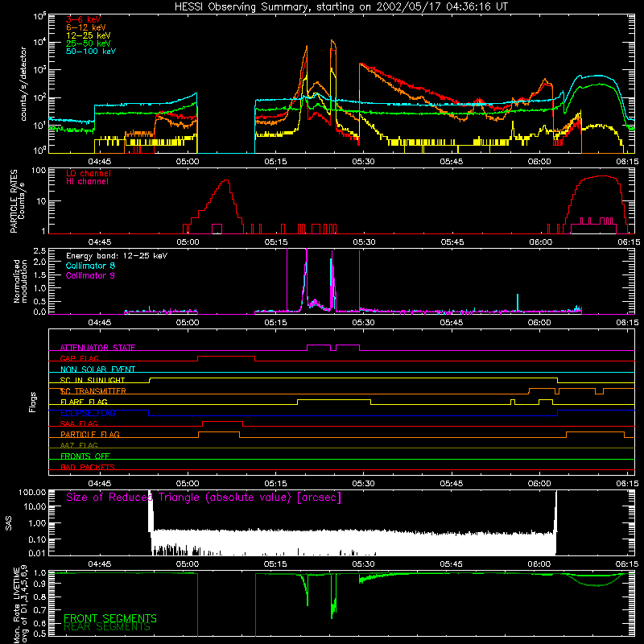Click the SAS spike at sunlight start
This screenshot has width=644, height=644.
[x=151, y=511]
